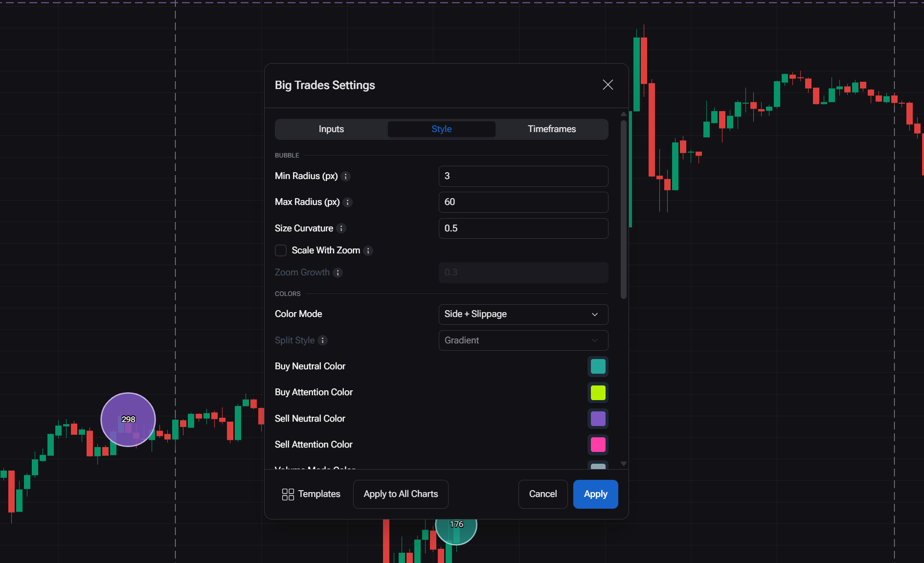Image resolution: width=924 pixels, height=563 pixels.
Task: Click the settings panel scrollbar thumb
Action: point(624,209)
